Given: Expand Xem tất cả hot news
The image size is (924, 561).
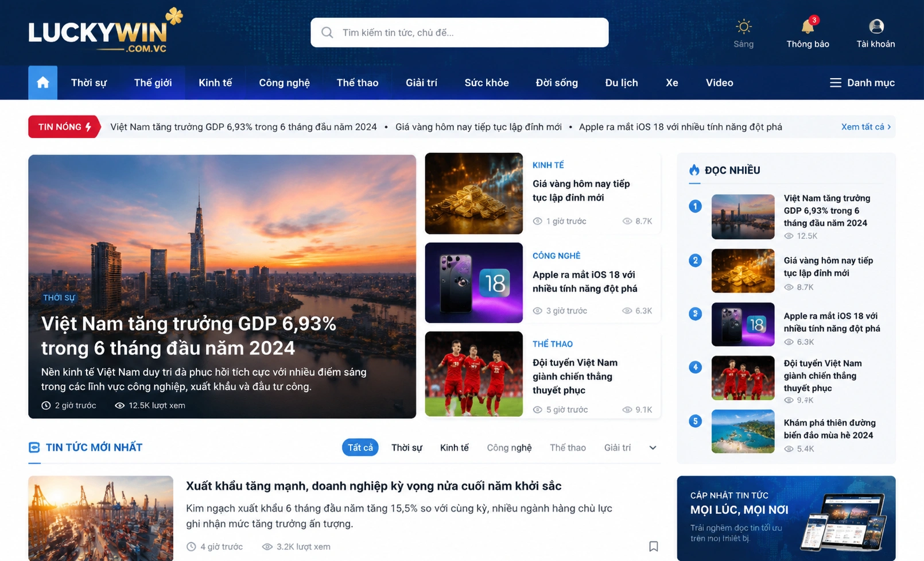Looking at the screenshot, I should (x=865, y=127).
